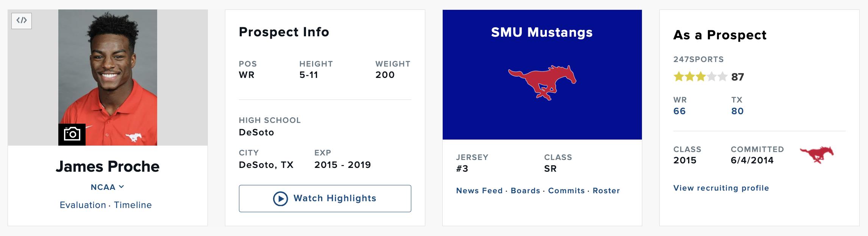Screen dimensions: 868x236
Task: Click the small Mustang logo beside Committed date
Action: point(816,155)
